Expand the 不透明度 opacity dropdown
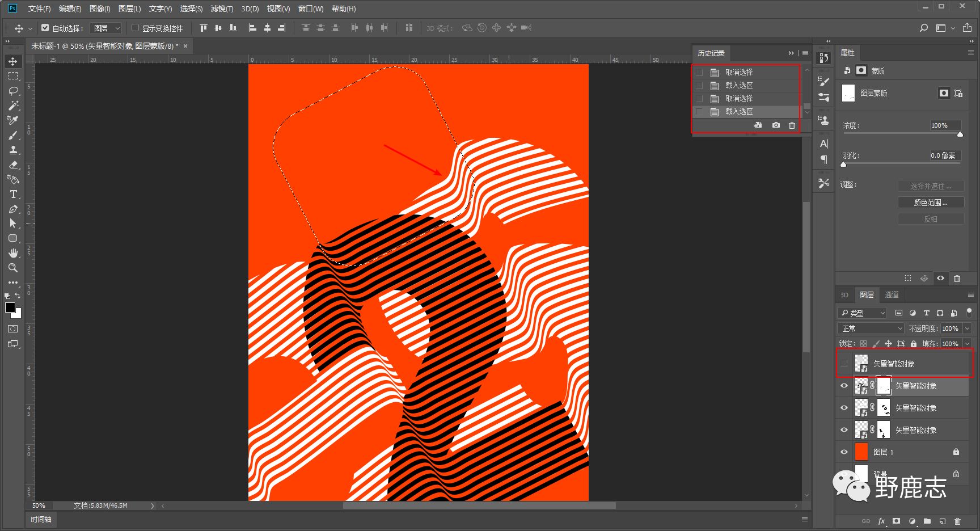This screenshot has height=531, width=980. click(x=967, y=328)
